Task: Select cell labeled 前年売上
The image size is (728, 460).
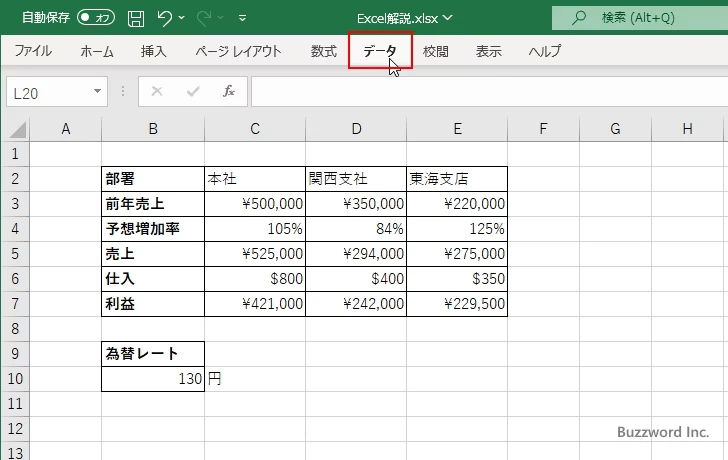Action: [x=153, y=204]
